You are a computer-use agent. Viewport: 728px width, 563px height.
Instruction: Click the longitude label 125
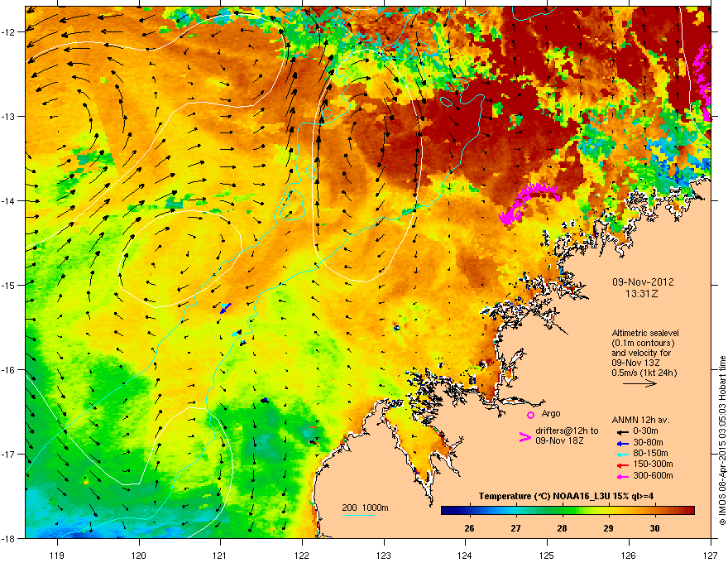(547, 555)
